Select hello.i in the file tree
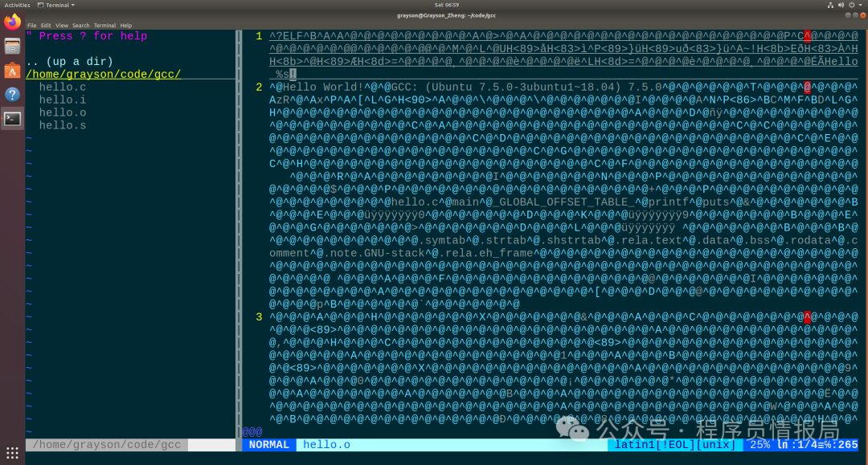The height and width of the screenshot is (465, 868). pyautogui.click(x=63, y=100)
